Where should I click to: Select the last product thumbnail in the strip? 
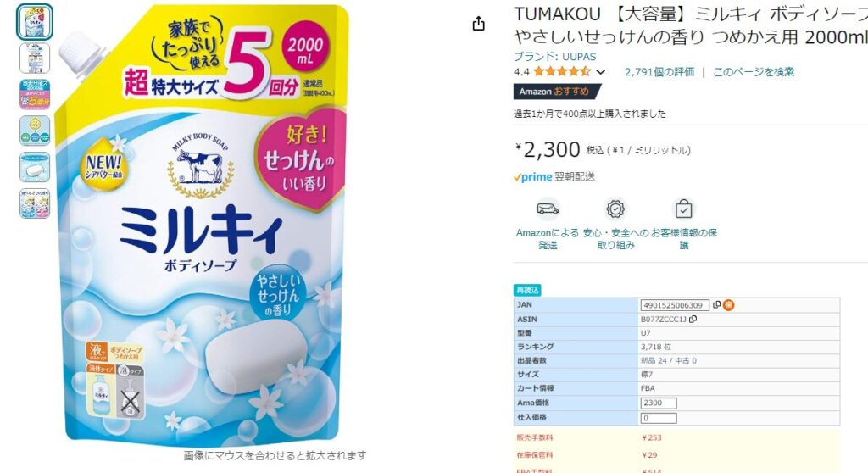pyautogui.click(x=35, y=203)
